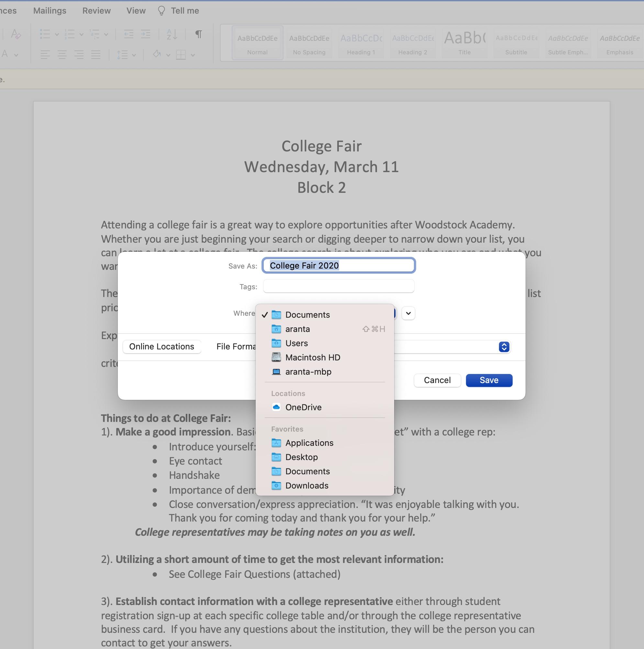Open the File Format popup selector
The image size is (644, 649).
click(504, 347)
